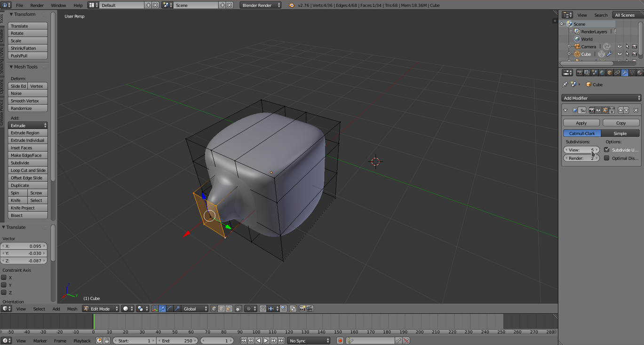Open the World properties tab icon
644x345 pixels.
[602, 73]
